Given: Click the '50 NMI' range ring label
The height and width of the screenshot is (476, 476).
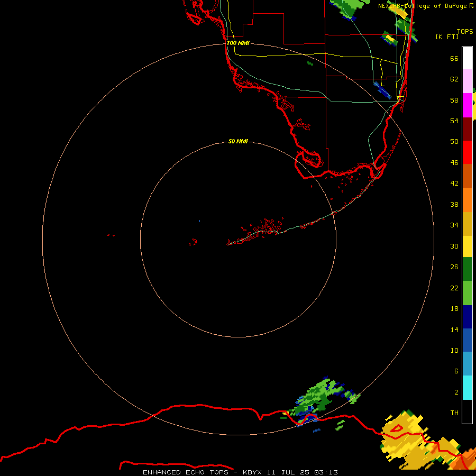Looking at the screenshot, I should pyautogui.click(x=238, y=141).
